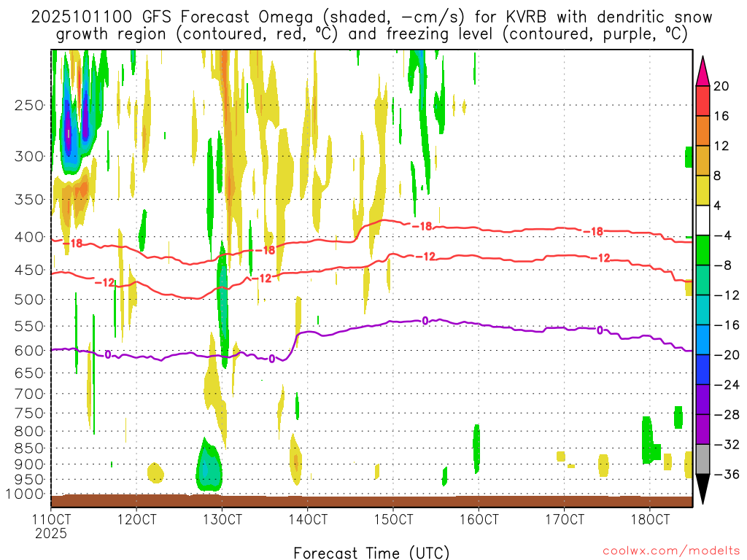This screenshot has height=560, width=747.
Task: Click the 400 pressure level label
Action: (x=29, y=237)
